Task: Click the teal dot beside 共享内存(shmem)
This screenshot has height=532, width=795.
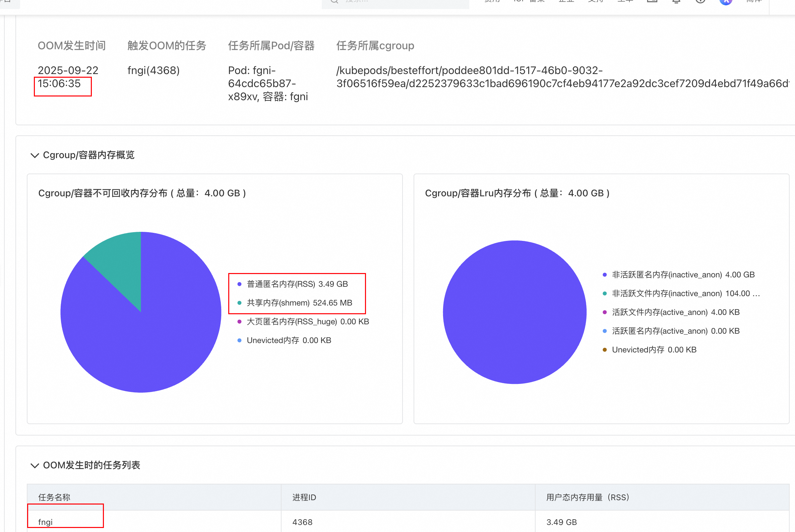Action: (x=239, y=303)
